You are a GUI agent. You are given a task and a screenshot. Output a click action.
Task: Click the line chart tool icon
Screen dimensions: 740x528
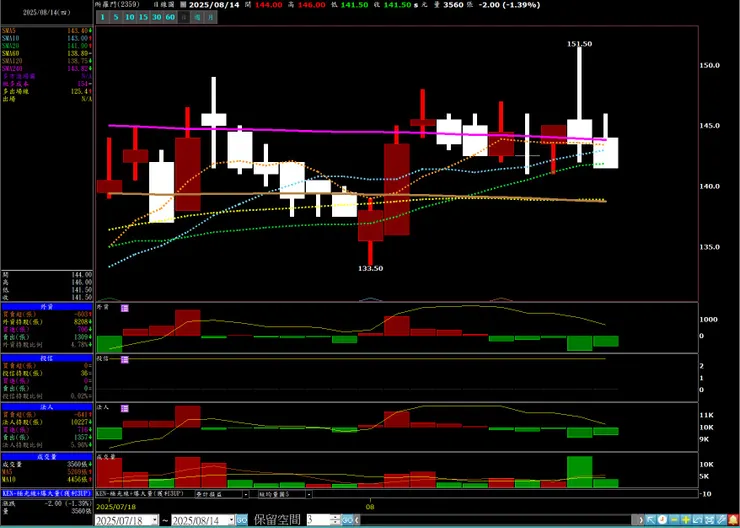(698, 520)
